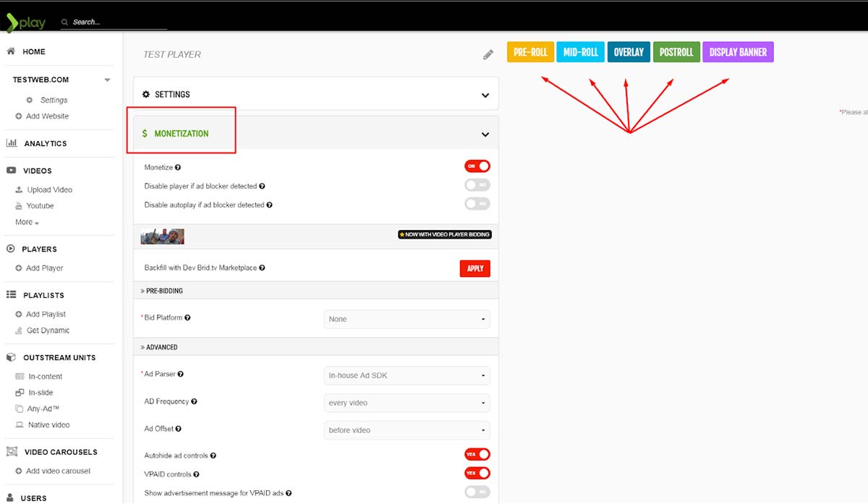The image size is (868, 504).
Task: Click the Brid Play logo
Action: [26, 22]
